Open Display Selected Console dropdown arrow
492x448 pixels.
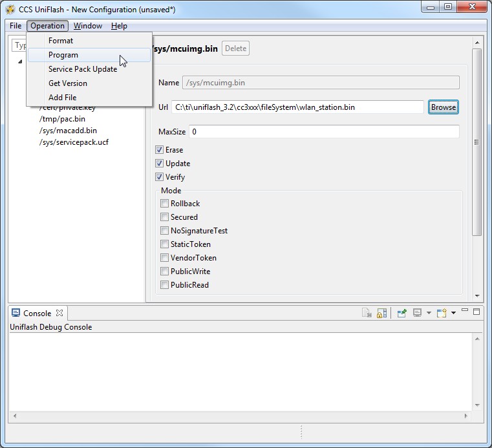pyautogui.click(x=429, y=313)
